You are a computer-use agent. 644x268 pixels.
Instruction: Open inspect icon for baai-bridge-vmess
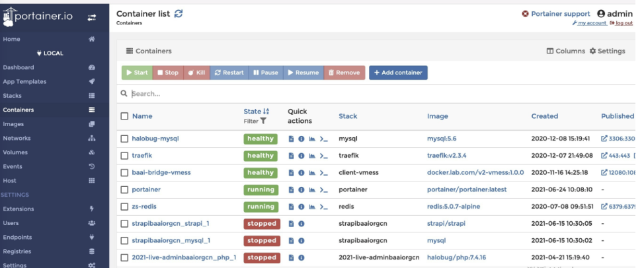(301, 173)
